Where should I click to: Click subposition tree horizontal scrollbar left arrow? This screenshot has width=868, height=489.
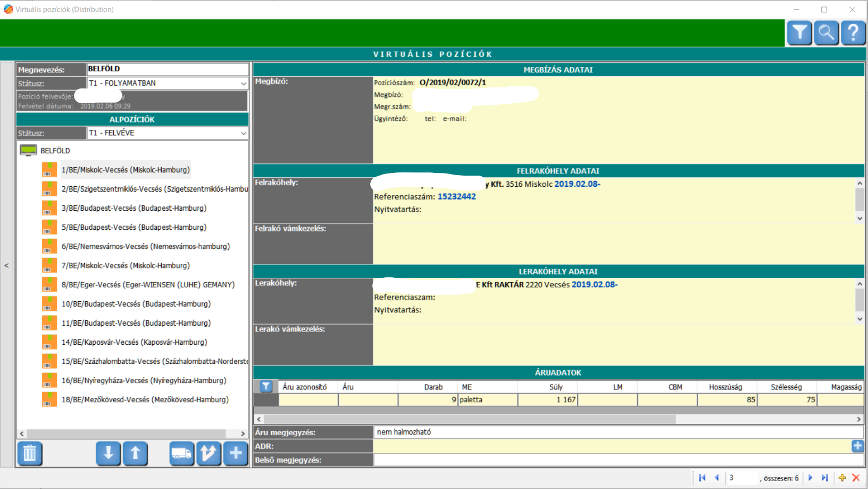[x=22, y=434]
